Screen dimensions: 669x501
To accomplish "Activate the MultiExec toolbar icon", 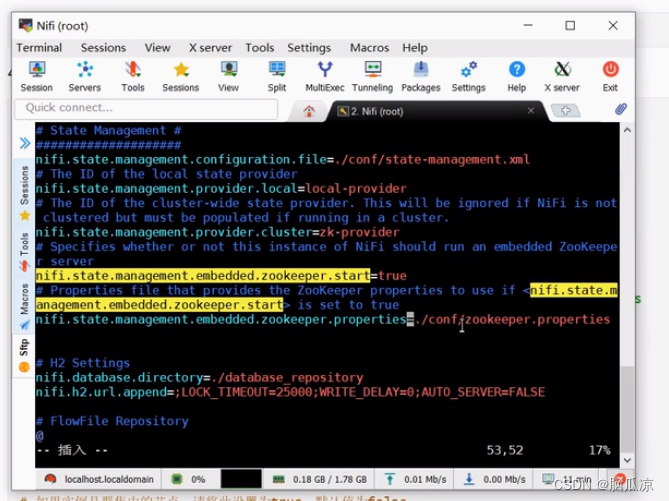I will (x=325, y=77).
